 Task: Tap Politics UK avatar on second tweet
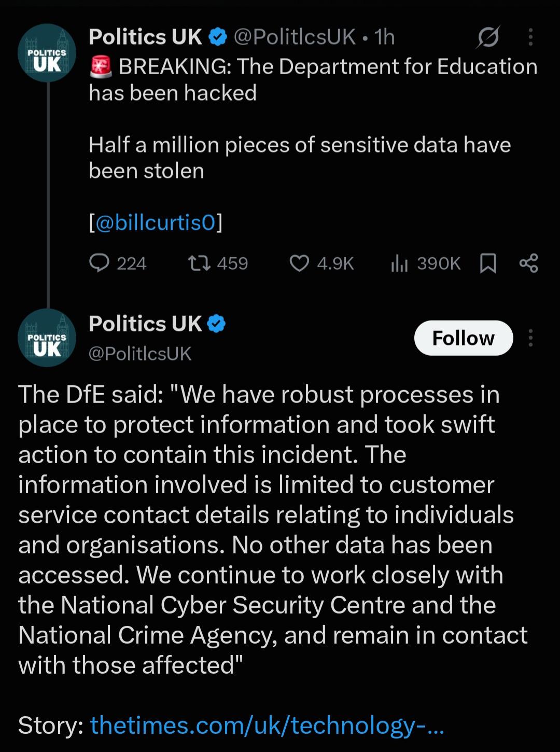[47, 338]
